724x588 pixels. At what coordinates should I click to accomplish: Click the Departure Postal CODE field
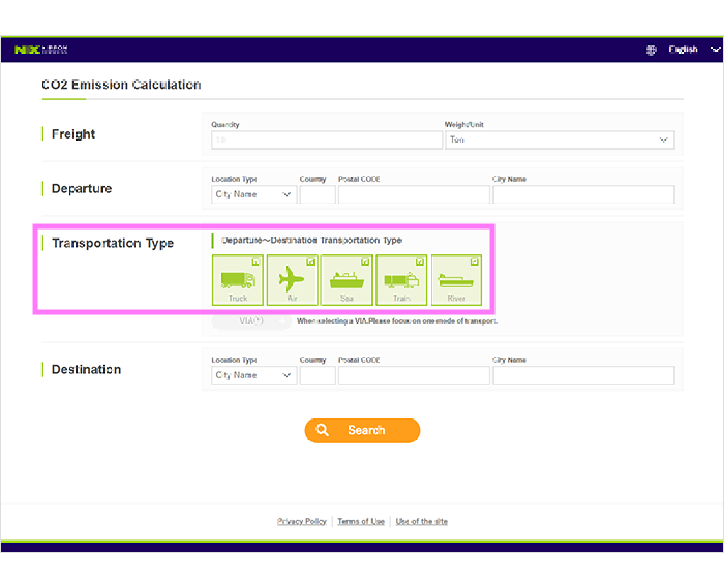[414, 194]
